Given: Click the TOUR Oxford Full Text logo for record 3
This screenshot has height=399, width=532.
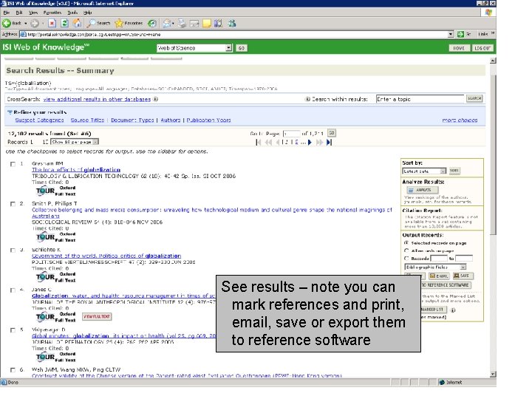Looking at the screenshot, I should (55, 277).
